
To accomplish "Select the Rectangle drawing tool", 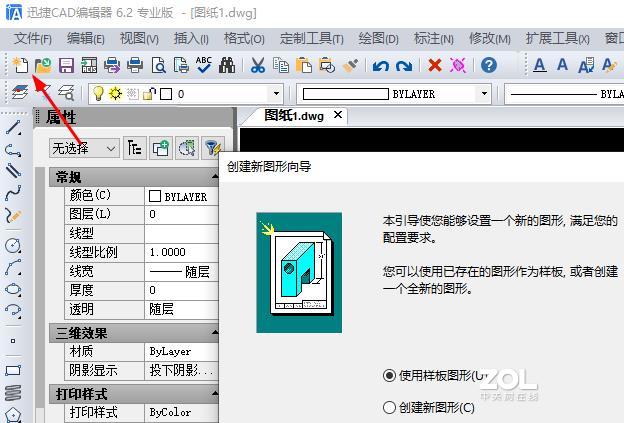I will point(13,371).
